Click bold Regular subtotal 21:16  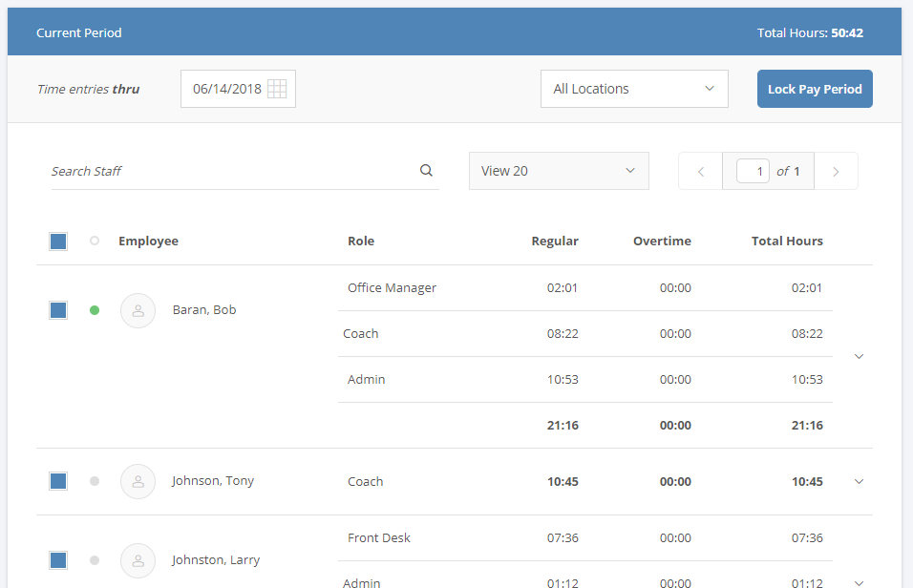coord(563,426)
